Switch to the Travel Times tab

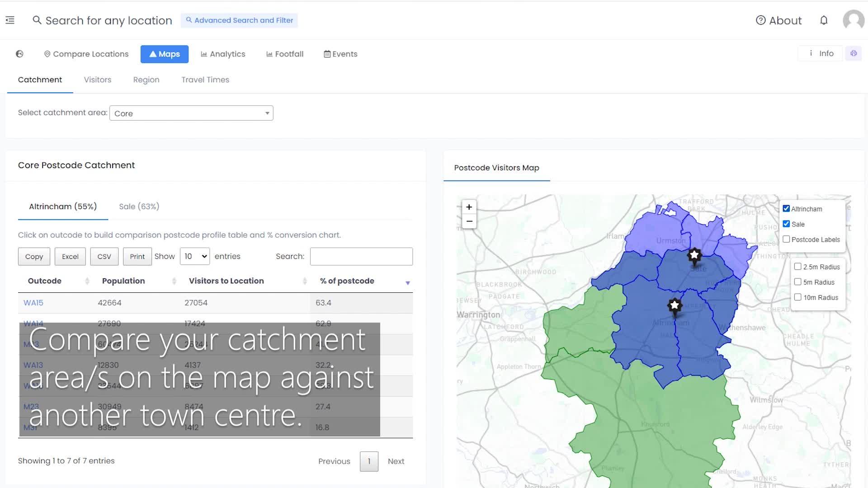click(205, 80)
